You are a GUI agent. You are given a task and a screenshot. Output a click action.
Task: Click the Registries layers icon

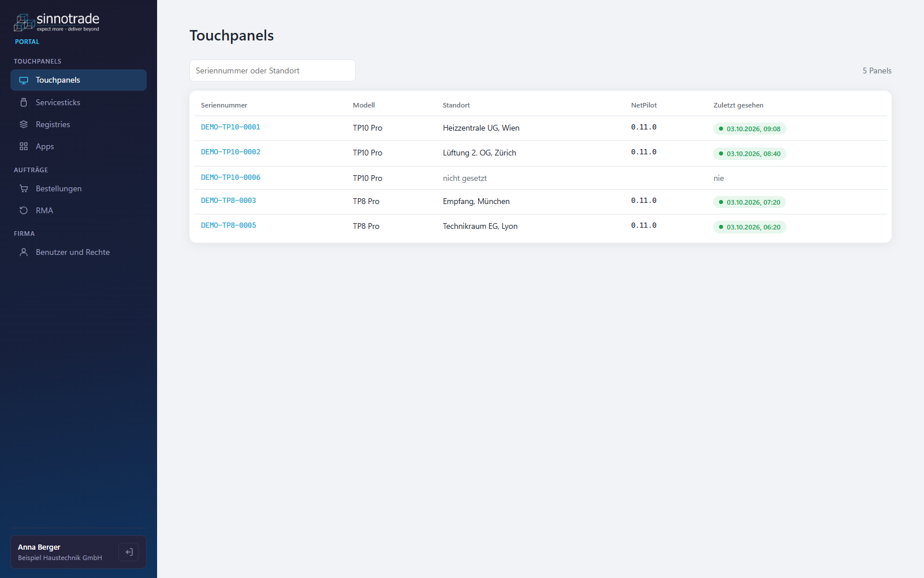coord(24,124)
